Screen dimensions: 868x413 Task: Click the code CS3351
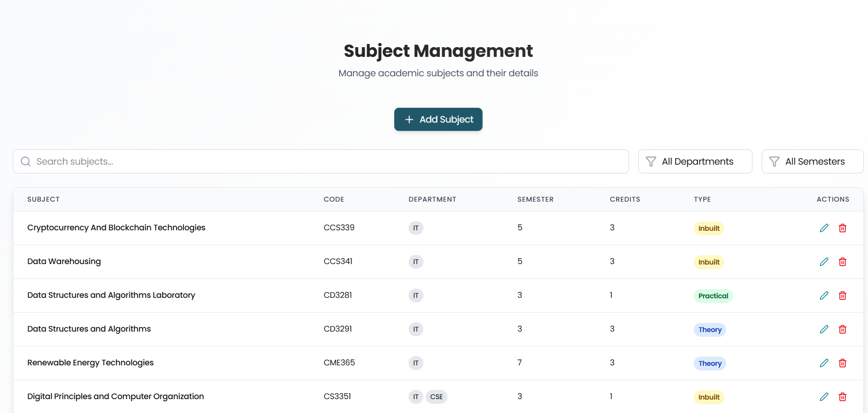[x=337, y=396]
